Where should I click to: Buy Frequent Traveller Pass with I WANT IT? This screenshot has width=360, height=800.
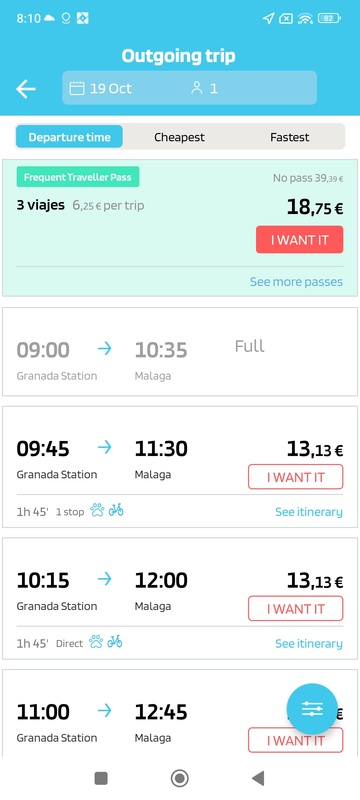(x=300, y=240)
